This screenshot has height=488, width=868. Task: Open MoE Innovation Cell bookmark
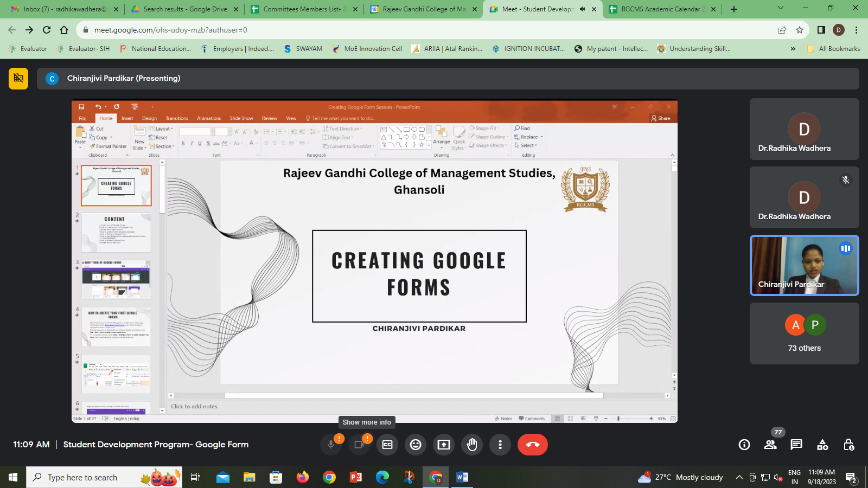pos(367,49)
